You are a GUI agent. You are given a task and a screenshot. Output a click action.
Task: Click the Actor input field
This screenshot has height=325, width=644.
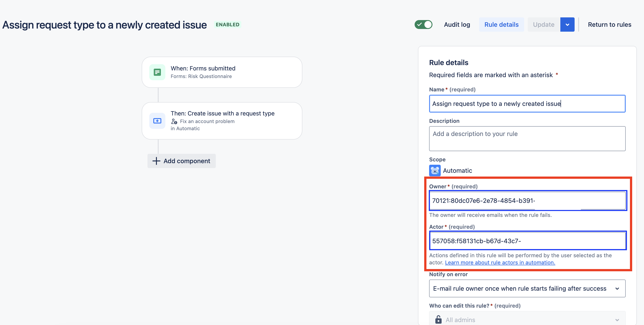[x=527, y=241]
